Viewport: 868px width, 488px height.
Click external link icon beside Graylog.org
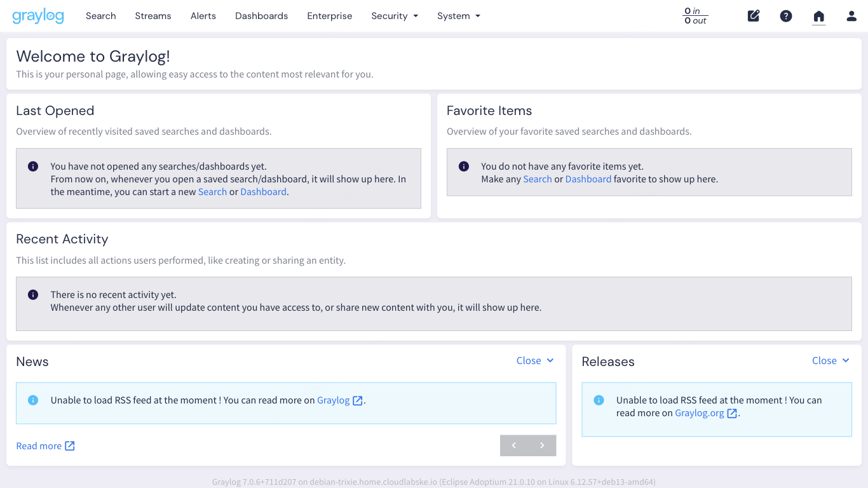coord(732,413)
